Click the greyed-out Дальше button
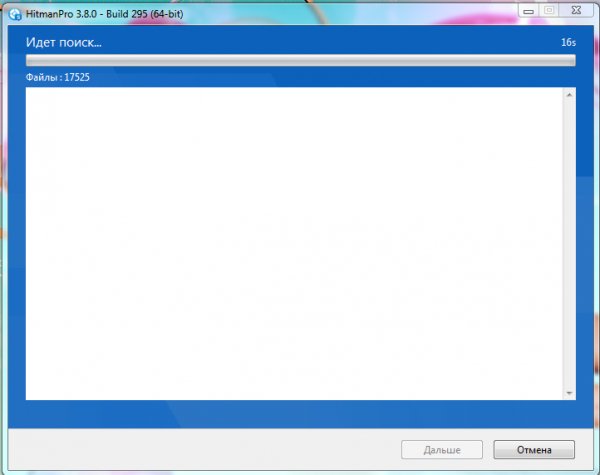Screen dimensions: 600x475 coord(442,449)
